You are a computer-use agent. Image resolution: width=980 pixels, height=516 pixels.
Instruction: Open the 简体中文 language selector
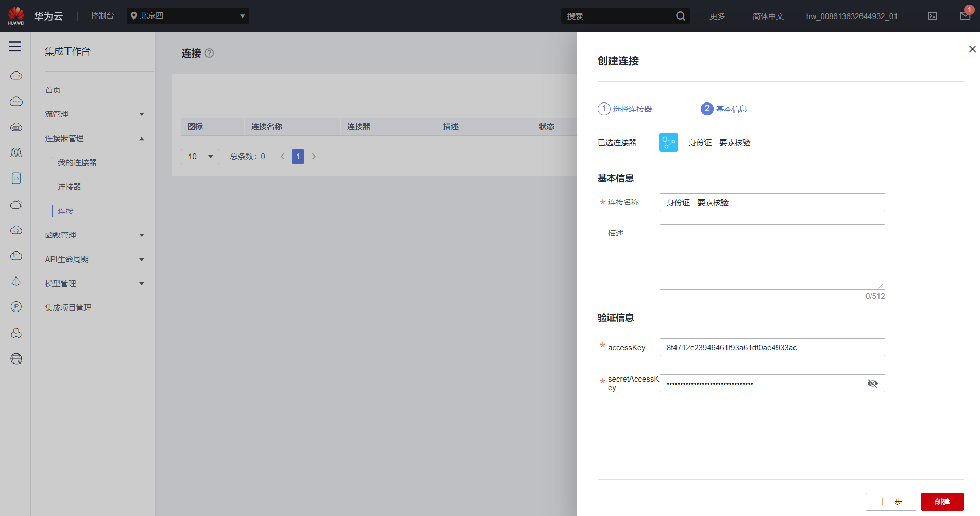768,16
